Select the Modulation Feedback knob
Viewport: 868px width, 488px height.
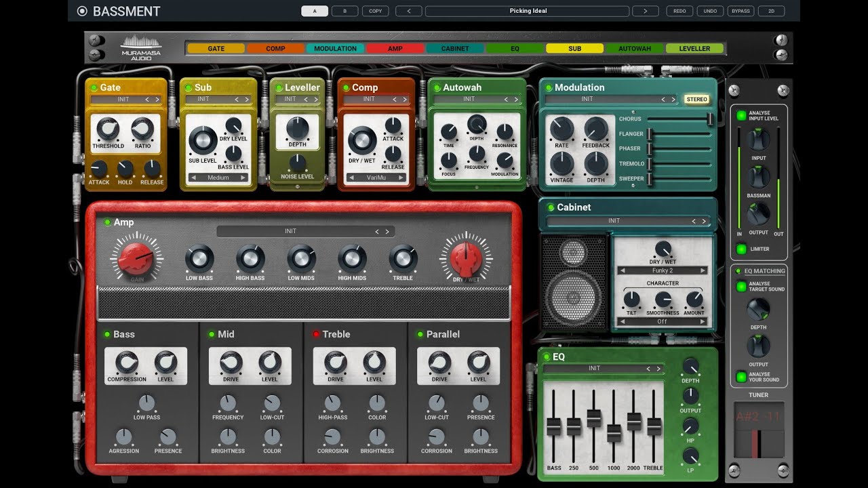tap(596, 129)
